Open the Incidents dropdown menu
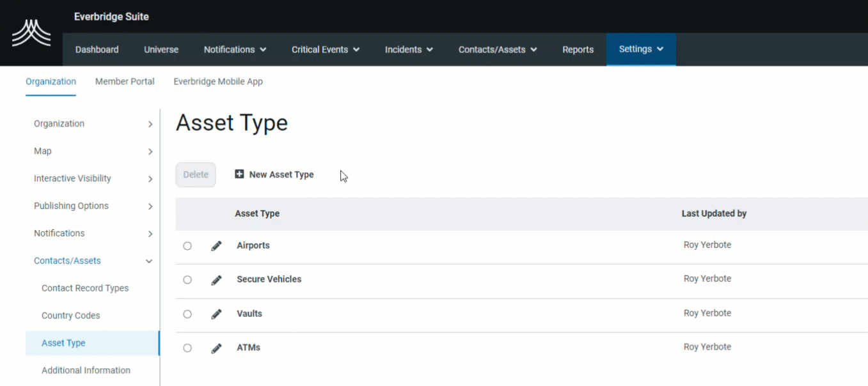 point(409,49)
